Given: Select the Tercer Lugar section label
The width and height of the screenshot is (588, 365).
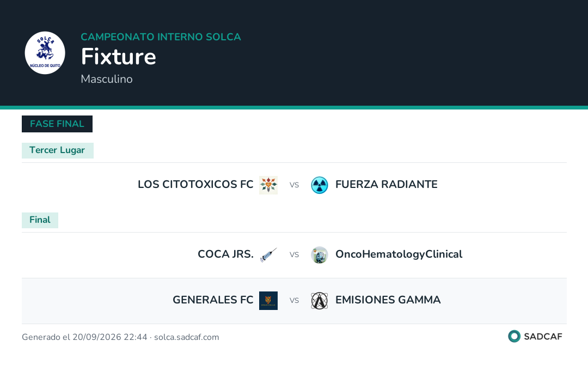Looking at the screenshot, I should [57, 150].
